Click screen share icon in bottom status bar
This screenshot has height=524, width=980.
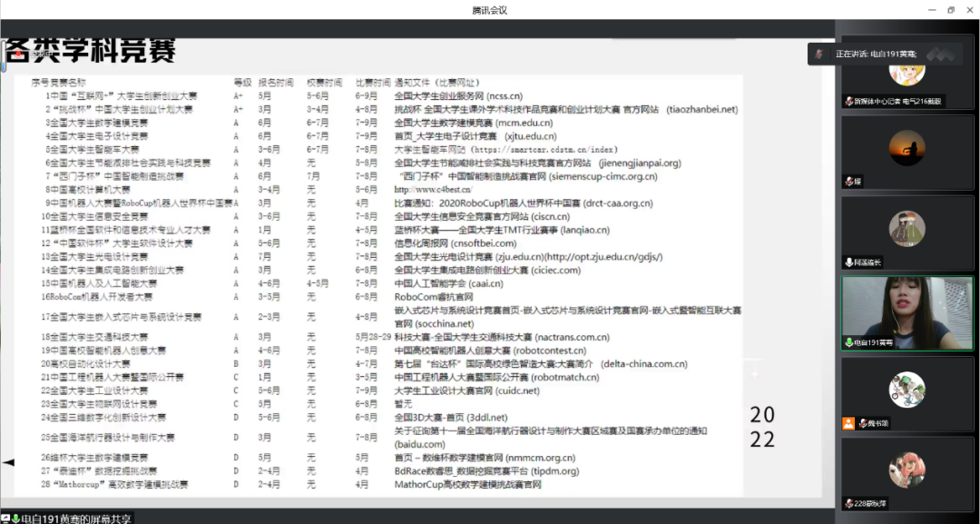pyautogui.click(x=6, y=518)
